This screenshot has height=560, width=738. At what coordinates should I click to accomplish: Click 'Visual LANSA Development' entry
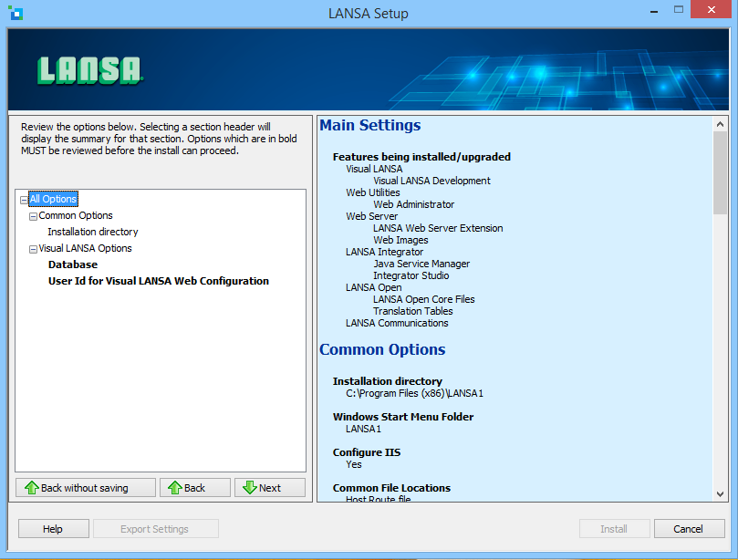point(431,181)
